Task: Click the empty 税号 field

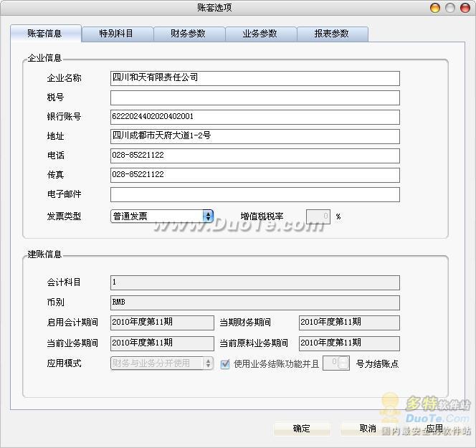Action: (x=255, y=97)
